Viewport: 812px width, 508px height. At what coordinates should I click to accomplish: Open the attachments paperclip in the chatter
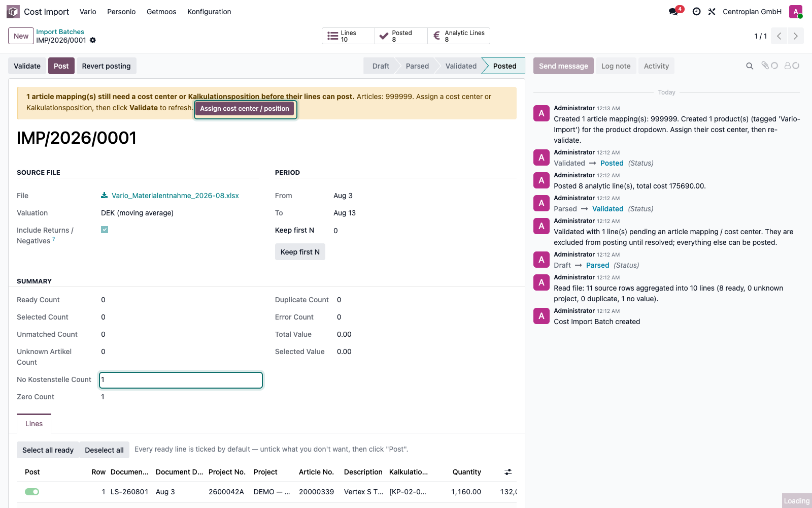(x=769, y=66)
